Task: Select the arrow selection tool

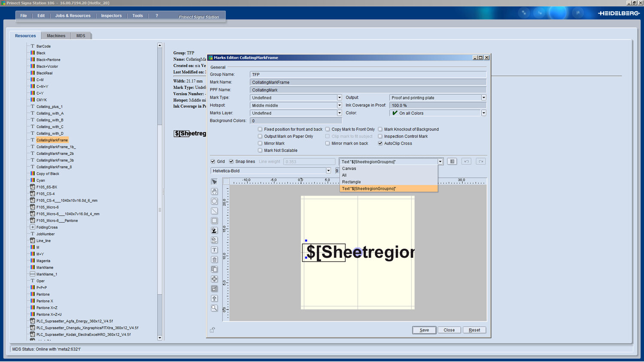Action: [x=214, y=182]
